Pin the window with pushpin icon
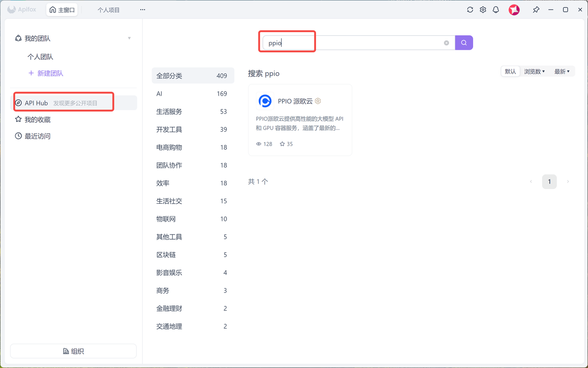 pos(536,10)
